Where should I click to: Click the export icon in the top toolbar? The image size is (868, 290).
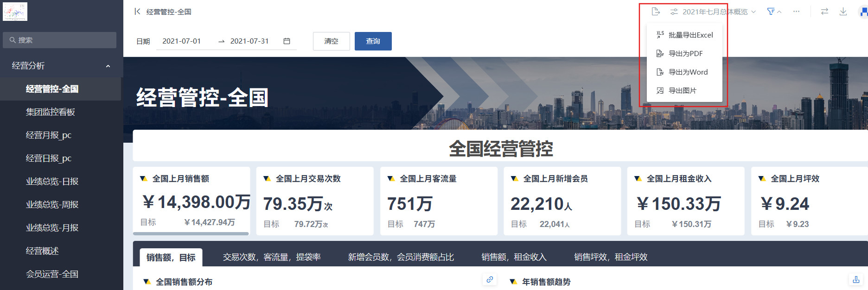coord(655,12)
